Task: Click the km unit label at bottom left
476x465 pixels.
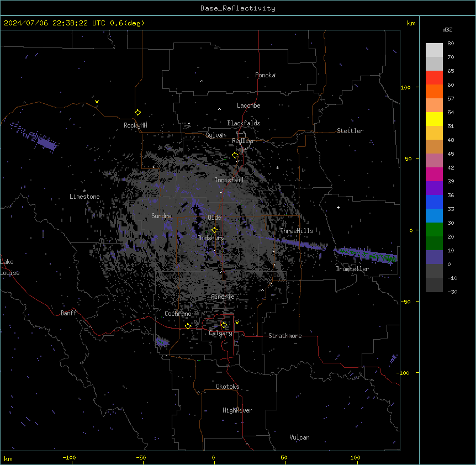Action: [8, 459]
